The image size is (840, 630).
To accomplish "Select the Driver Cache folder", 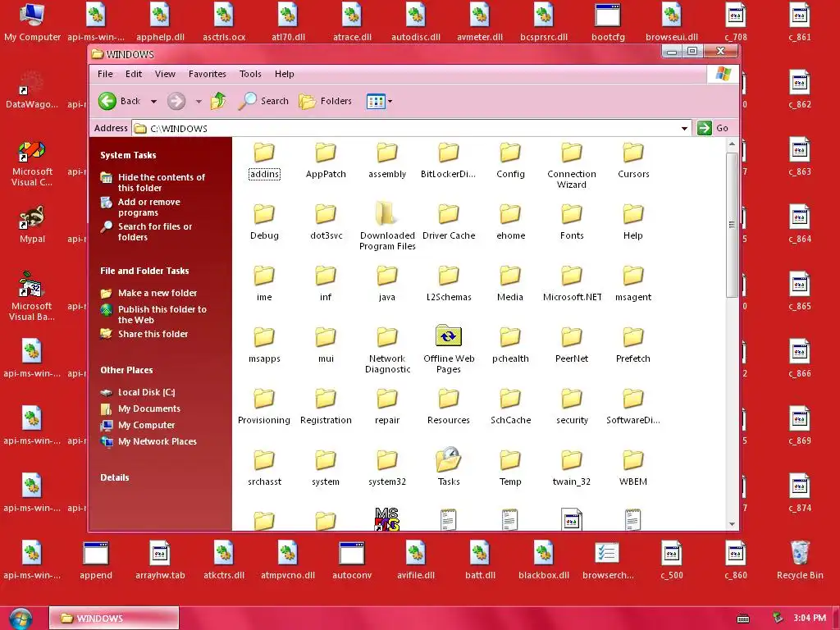I will [x=449, y=223].
